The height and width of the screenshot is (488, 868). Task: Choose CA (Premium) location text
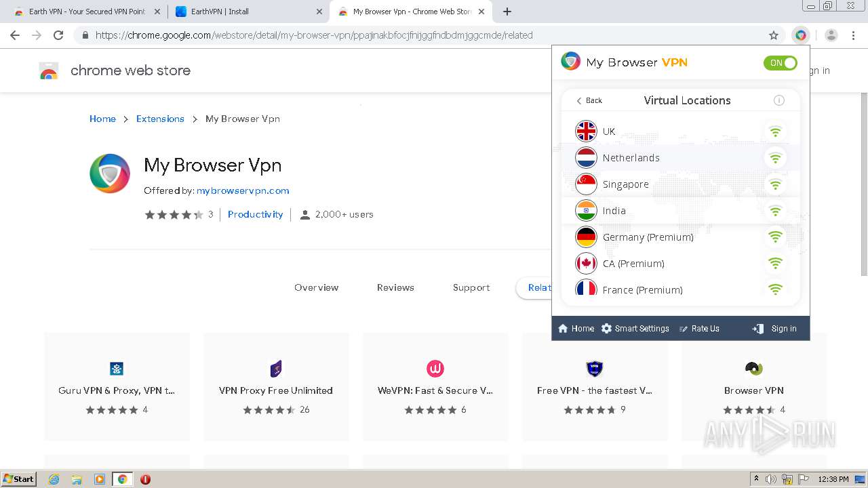[633, 264]
